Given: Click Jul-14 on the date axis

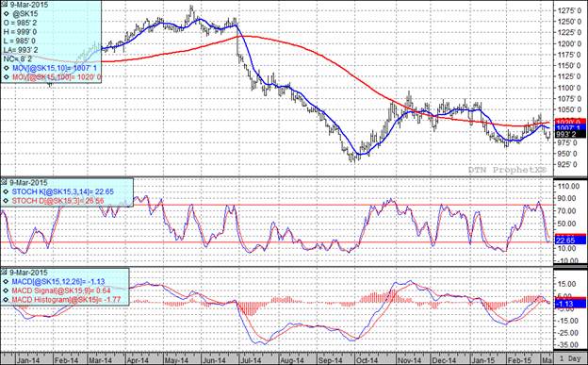Looking at the screenshot, I should point(251,359).
